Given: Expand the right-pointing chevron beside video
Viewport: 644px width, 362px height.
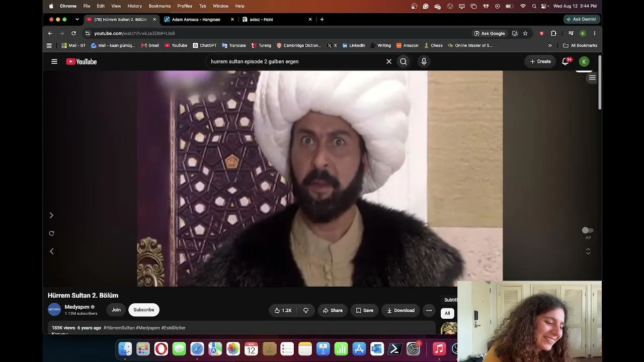Looking at the screenshot, I should pos(51,215).
